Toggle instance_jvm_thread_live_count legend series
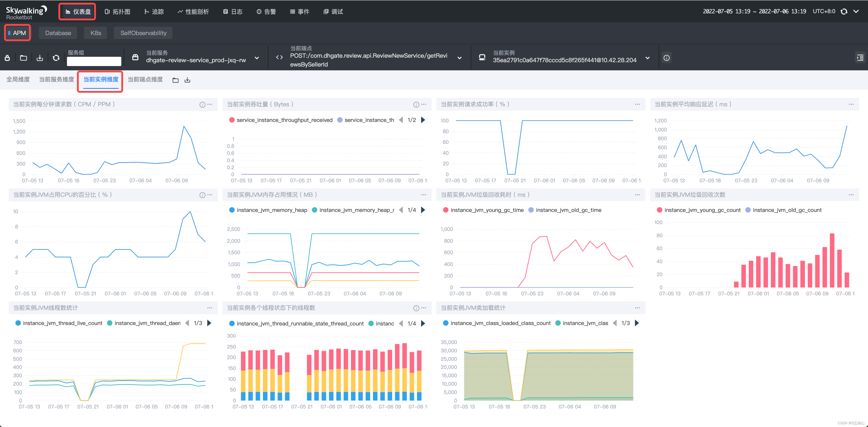The width and height of the screenshot is (868, 427). 59,323
